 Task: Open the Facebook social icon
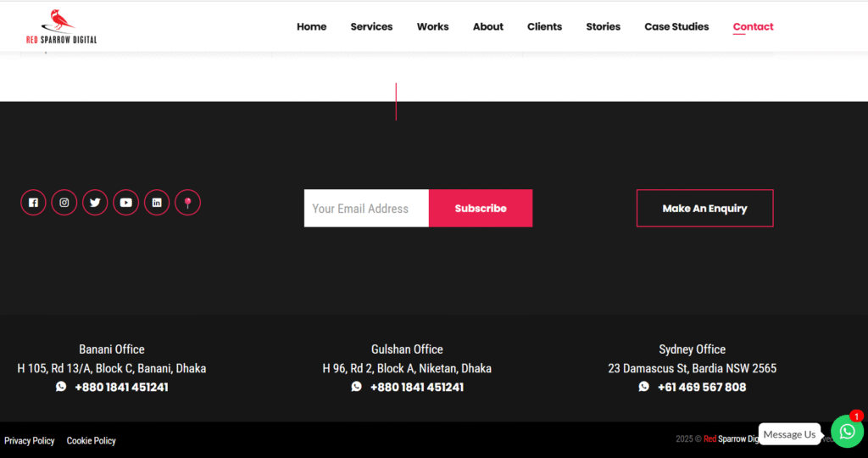tap(33, 203)
